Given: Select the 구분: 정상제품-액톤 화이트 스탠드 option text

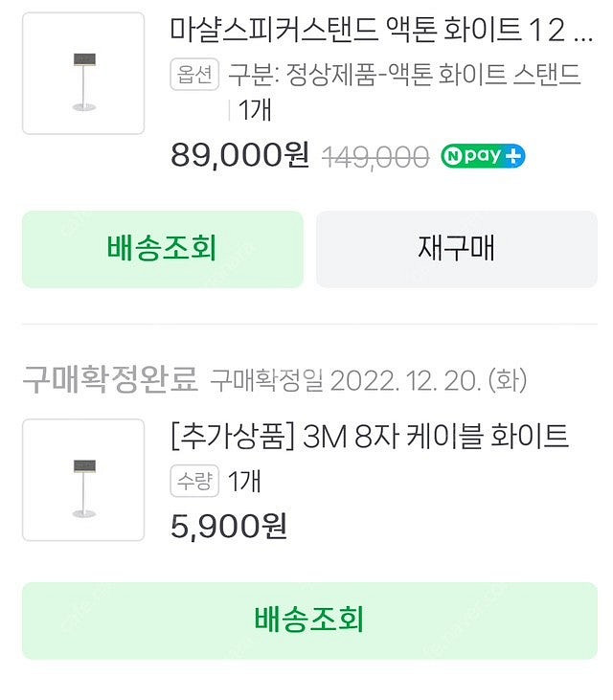Looking at the screenshot, I should (404, 75).
